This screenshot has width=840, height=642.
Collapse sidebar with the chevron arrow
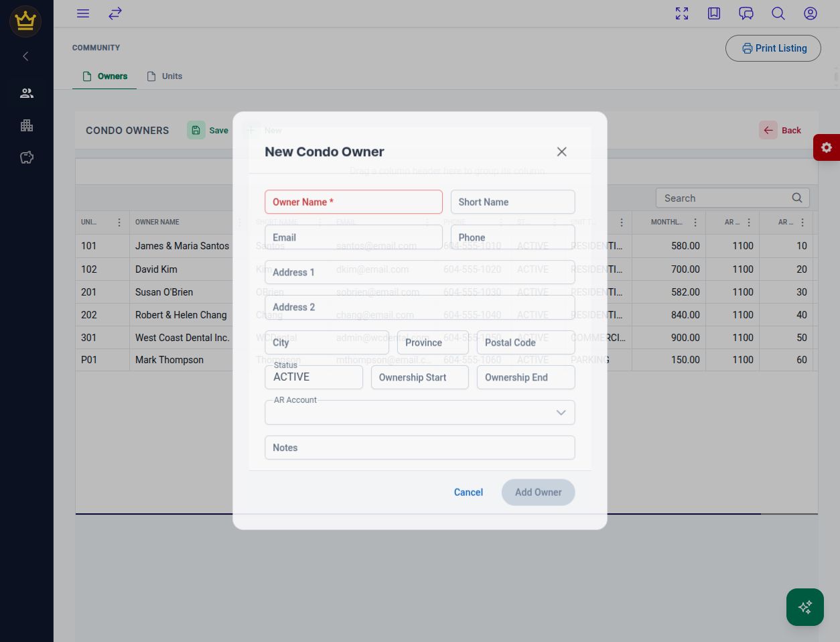pos(25,56)
